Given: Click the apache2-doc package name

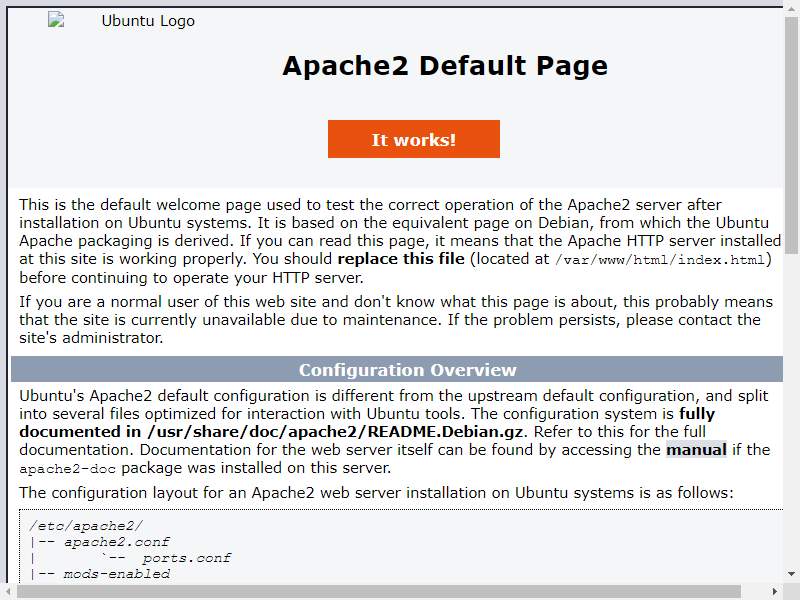Looking at the screenshot, I should 67,469.
